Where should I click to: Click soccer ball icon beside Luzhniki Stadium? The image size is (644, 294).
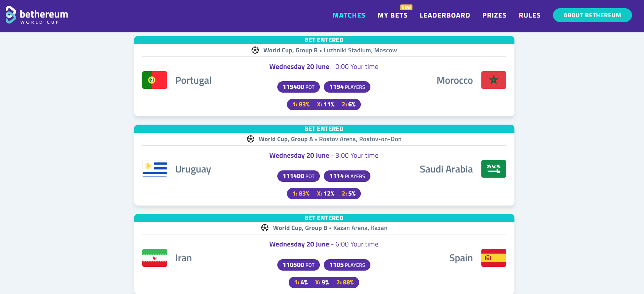[x=255, y=50]
